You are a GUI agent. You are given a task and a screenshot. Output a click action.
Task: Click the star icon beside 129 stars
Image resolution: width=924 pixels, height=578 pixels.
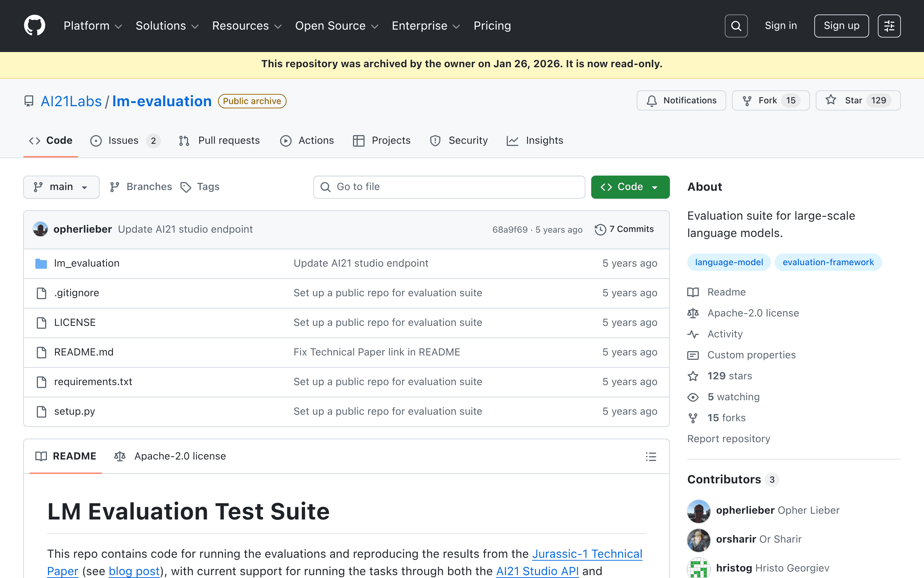tap(693, 376)
